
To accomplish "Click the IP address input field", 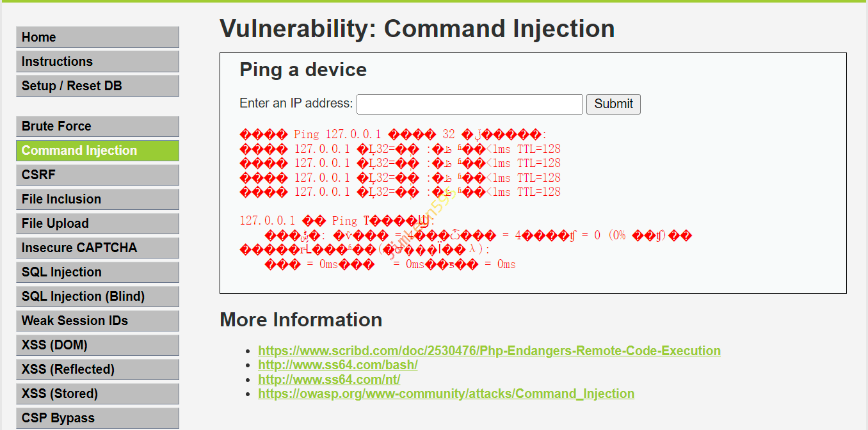I will coord(469,104).
